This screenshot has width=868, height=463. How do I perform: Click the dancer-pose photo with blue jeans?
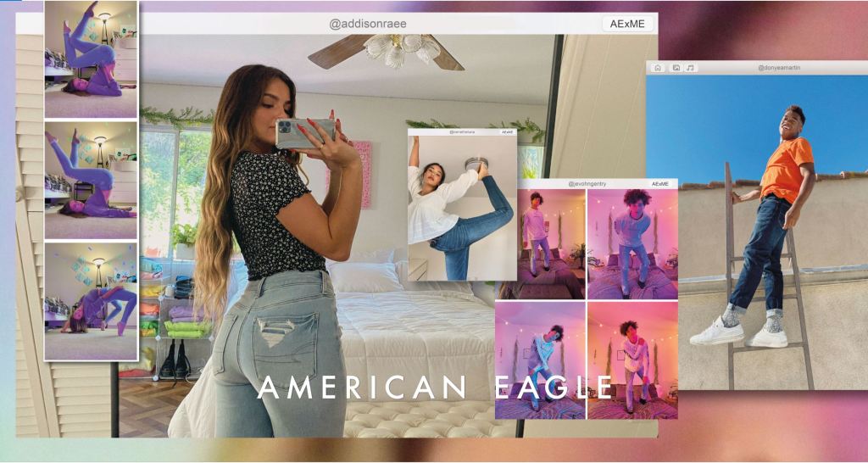[x=462, y=208]
